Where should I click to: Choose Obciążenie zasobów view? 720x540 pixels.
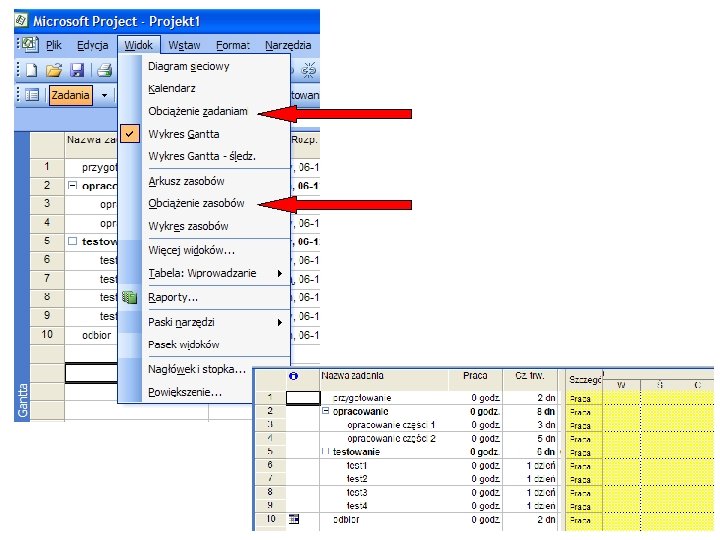pos(197,203)
